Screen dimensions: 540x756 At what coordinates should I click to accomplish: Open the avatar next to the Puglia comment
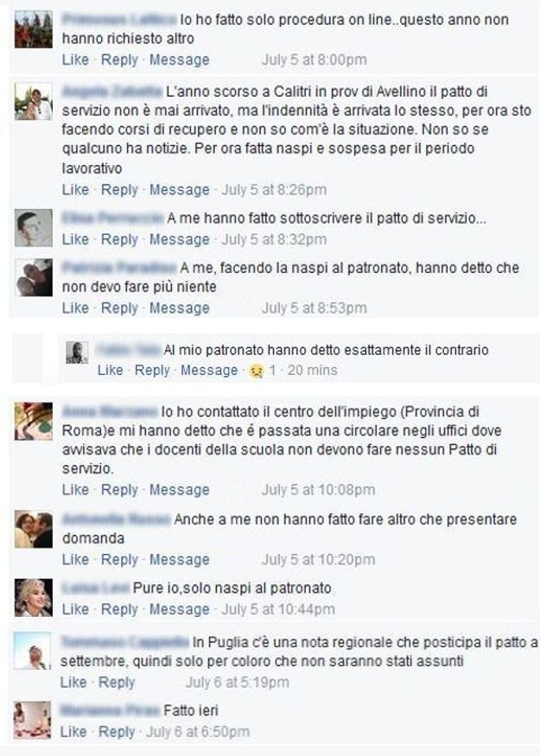(x=32, y=651)
